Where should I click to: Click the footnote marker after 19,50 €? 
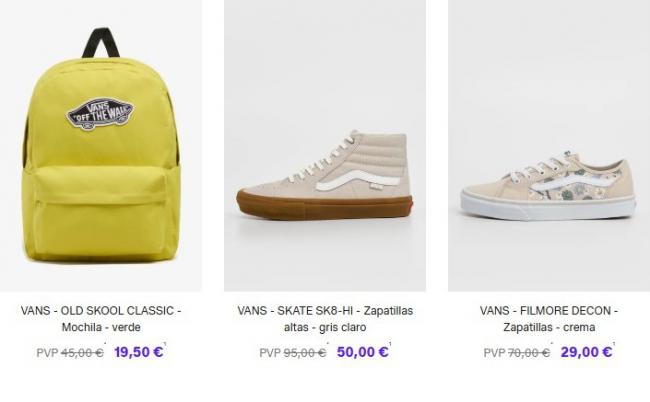tap(165, 344)
